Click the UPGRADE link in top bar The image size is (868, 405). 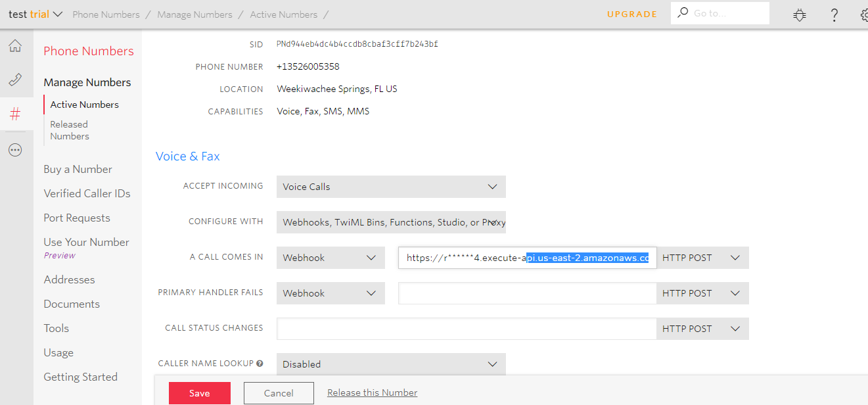[x=631, y=14]
